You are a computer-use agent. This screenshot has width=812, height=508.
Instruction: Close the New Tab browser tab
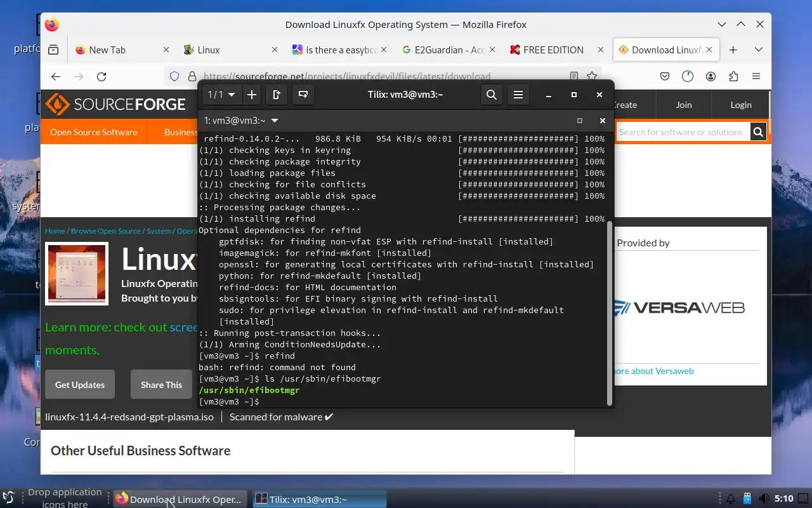pyautogui.click(x=166, y=50)
